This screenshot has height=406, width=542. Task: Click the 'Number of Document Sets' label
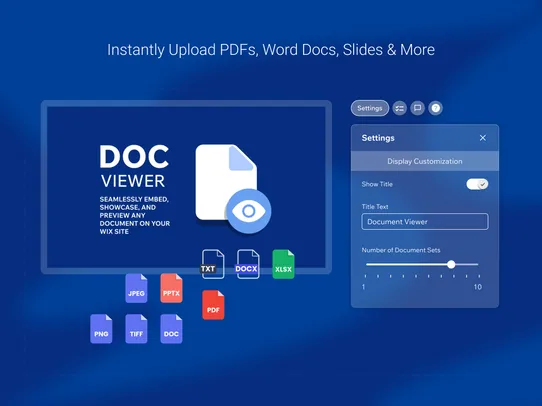[x=401, y=250]
